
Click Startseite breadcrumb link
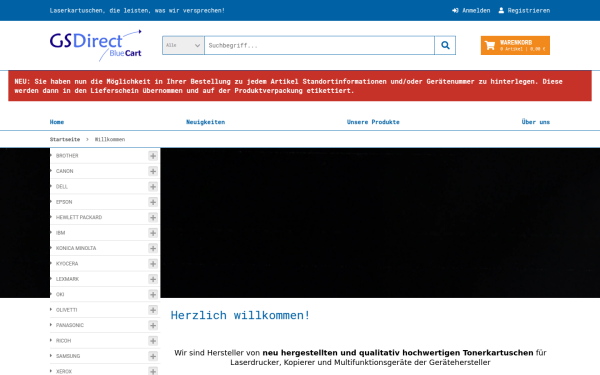point(65,139)
